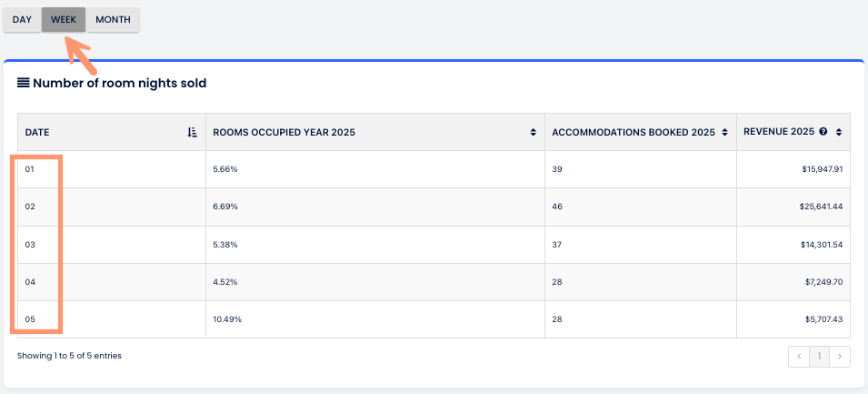Sort by Accommodations Booked 2025 arrows

[725, 132]
